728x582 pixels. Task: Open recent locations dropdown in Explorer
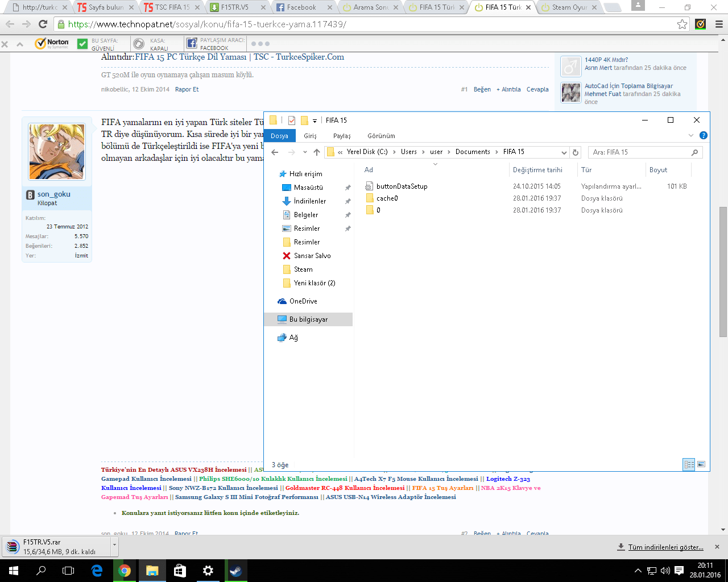tap(305, 152)
